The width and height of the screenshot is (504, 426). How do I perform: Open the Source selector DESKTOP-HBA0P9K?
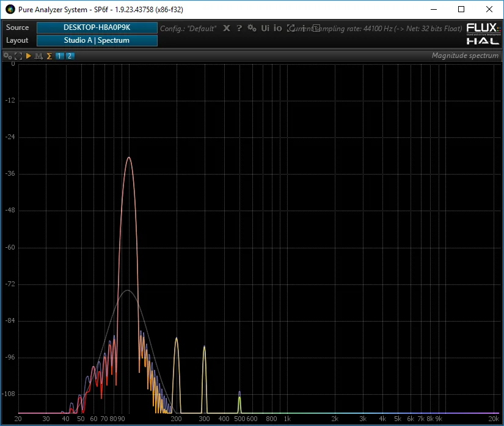click(x=97, y=27)
